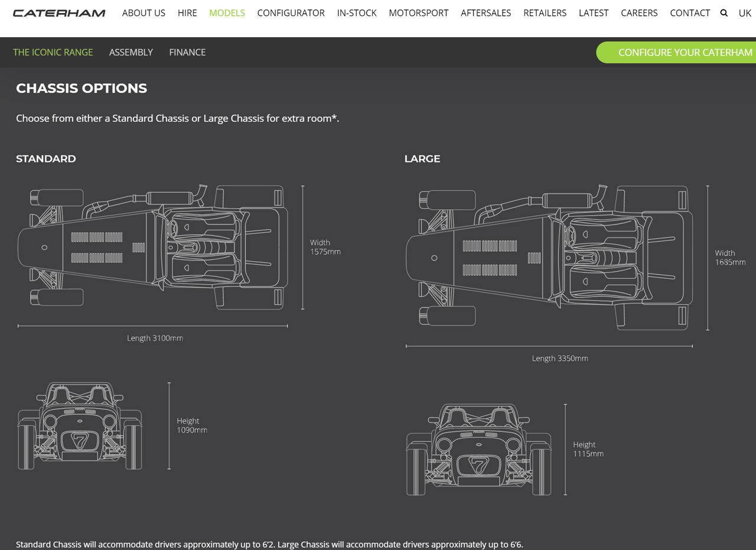Image resolution: width=756 pixels, height=550 pixels.
Task: Open the Contact page
Action: (690, 12)
